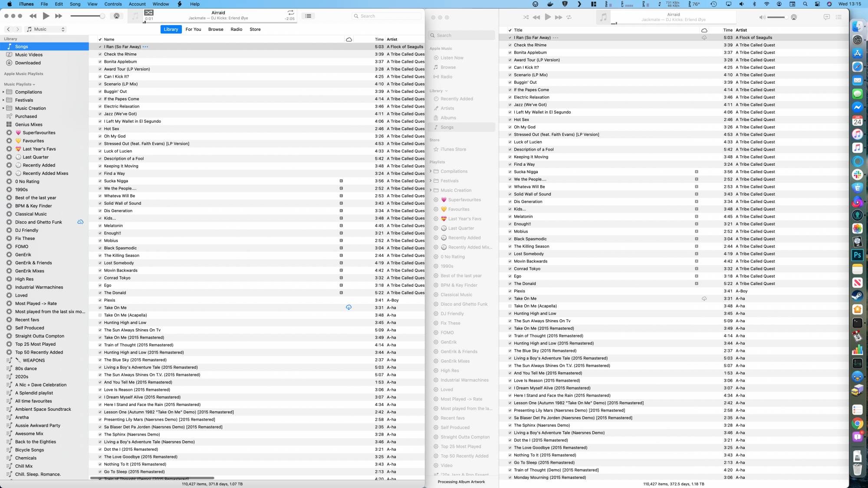Switch to the For You tab

(x=193, y=29)
